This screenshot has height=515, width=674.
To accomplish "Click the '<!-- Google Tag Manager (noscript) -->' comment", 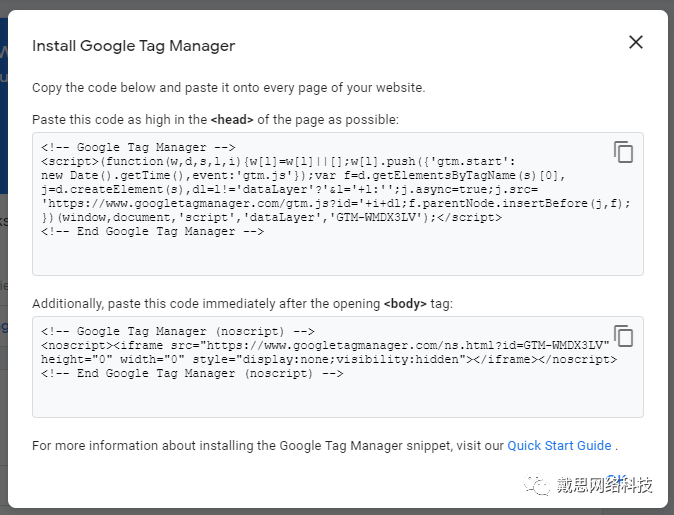I will (x=178, y=331).
